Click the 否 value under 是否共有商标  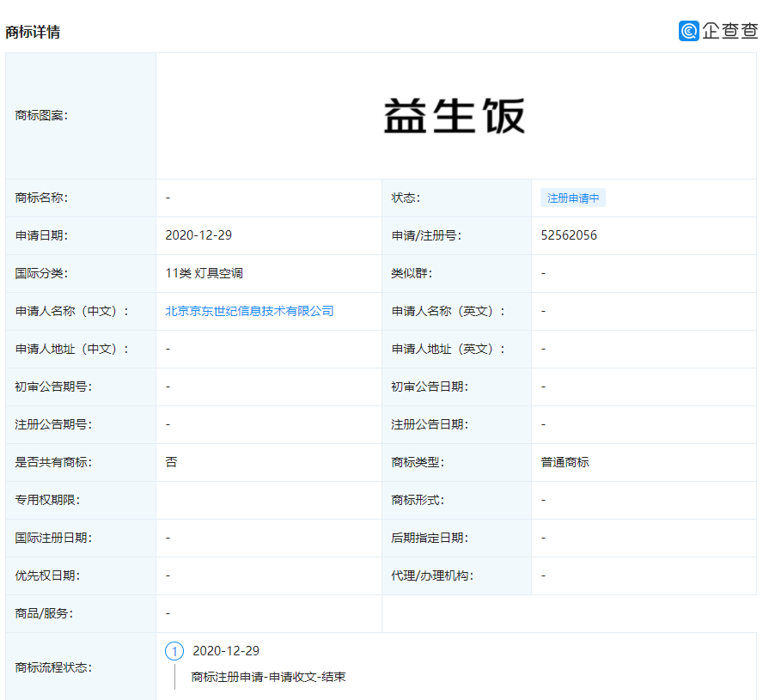click(169, 462)
